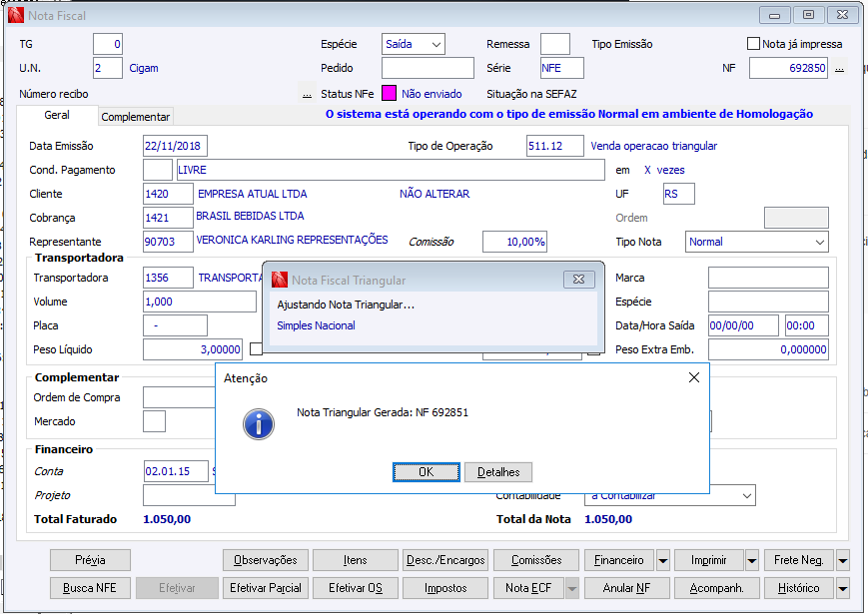
Task: Click the Detalhes button
Action: coord(498,472)
